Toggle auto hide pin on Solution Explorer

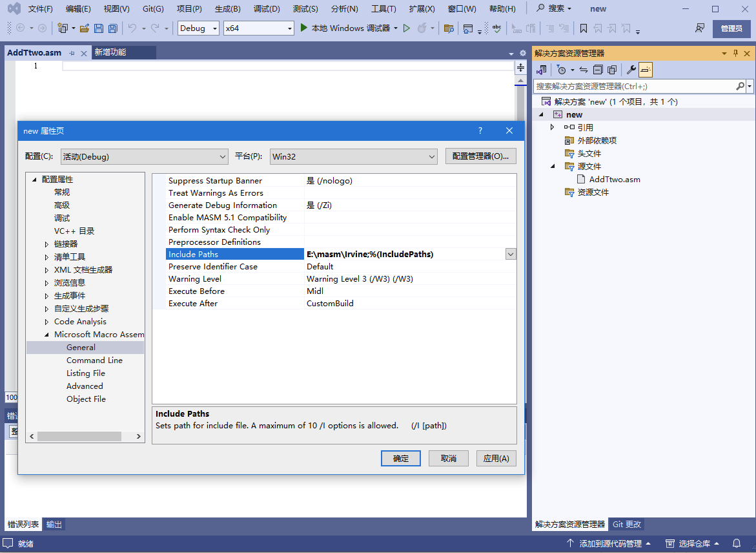736,53
